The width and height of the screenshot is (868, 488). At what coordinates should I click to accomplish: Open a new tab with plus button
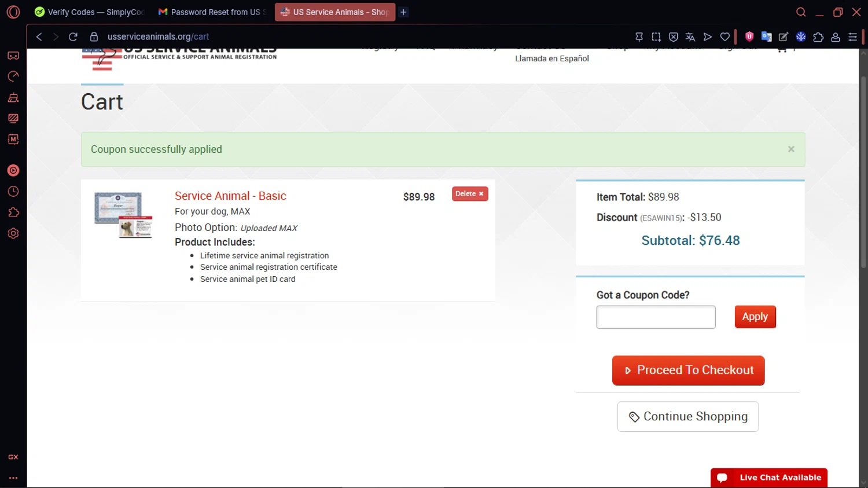403,12
